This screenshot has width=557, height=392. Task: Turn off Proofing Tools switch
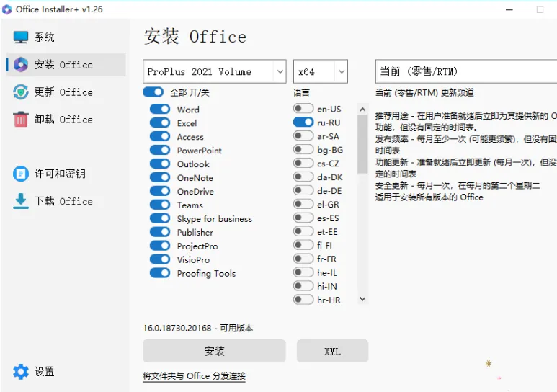pos(160,272)
